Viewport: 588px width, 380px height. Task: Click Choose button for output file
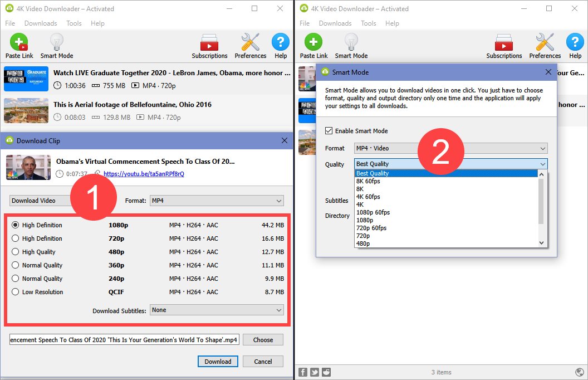[263, 339]
